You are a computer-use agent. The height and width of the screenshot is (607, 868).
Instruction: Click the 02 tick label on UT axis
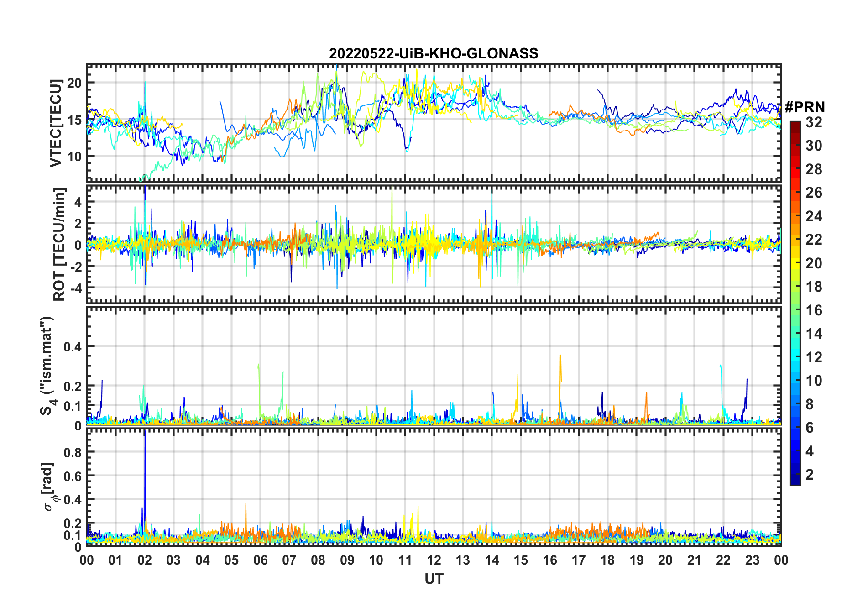(145, 560)
